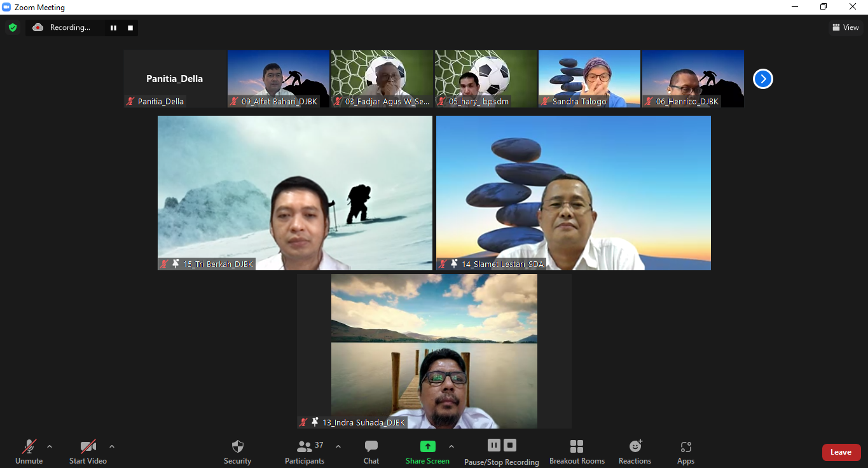
Task: Click green Share Screen button
Action: tap(428, 452)
